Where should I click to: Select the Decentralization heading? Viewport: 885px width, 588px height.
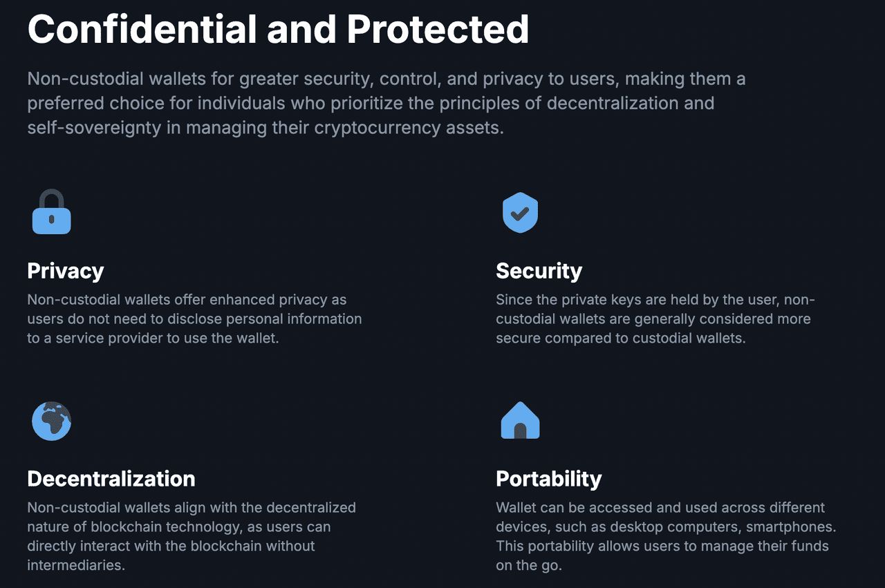111,479
